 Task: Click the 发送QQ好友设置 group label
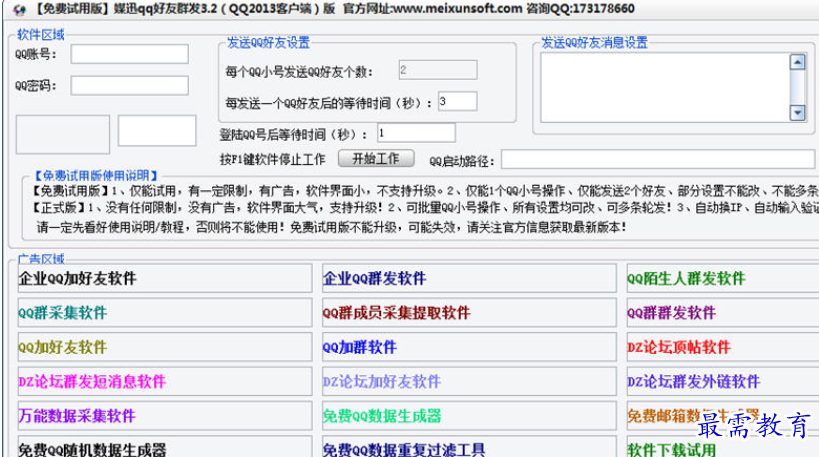coord(268,43)
